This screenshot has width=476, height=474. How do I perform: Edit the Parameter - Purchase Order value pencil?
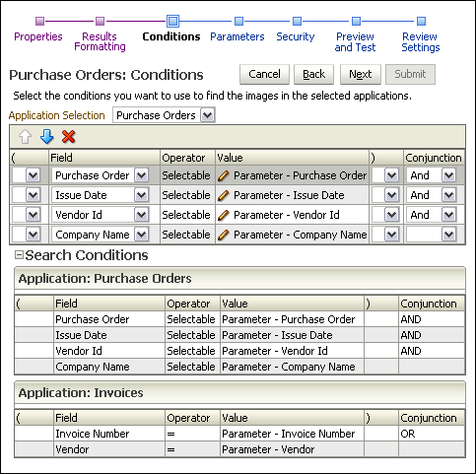tap(224, 175)
